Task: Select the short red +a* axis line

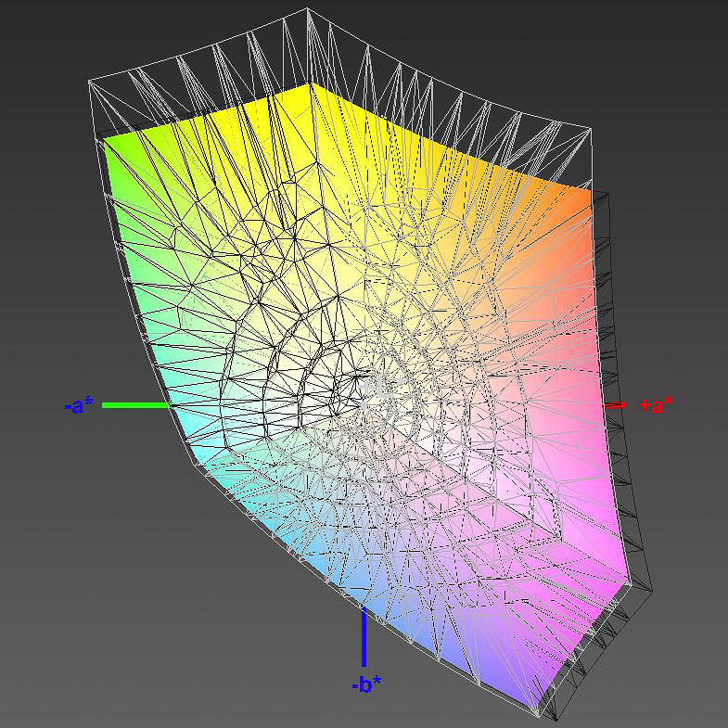Action: [616, 405]
